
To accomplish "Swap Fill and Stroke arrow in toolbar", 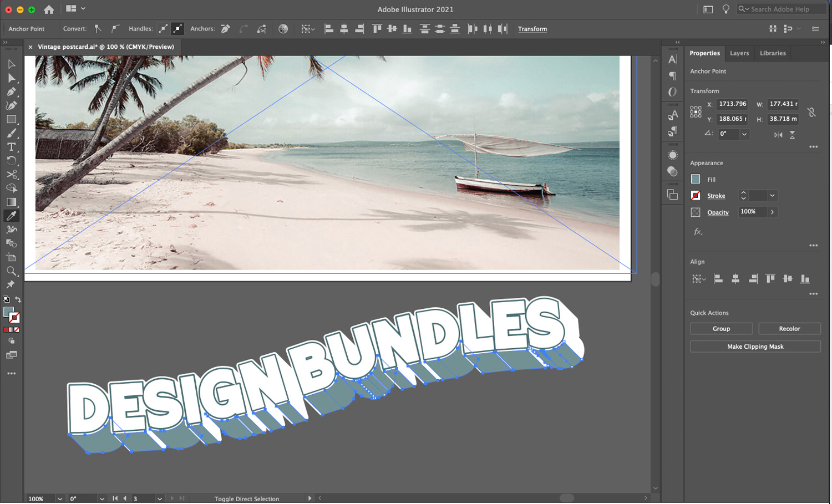I will click(x=18, y=299).
